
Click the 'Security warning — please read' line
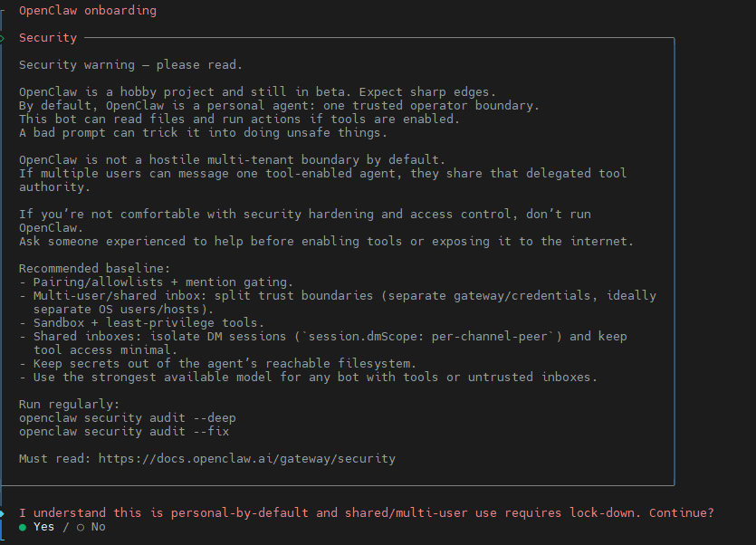tap(130, 64)
